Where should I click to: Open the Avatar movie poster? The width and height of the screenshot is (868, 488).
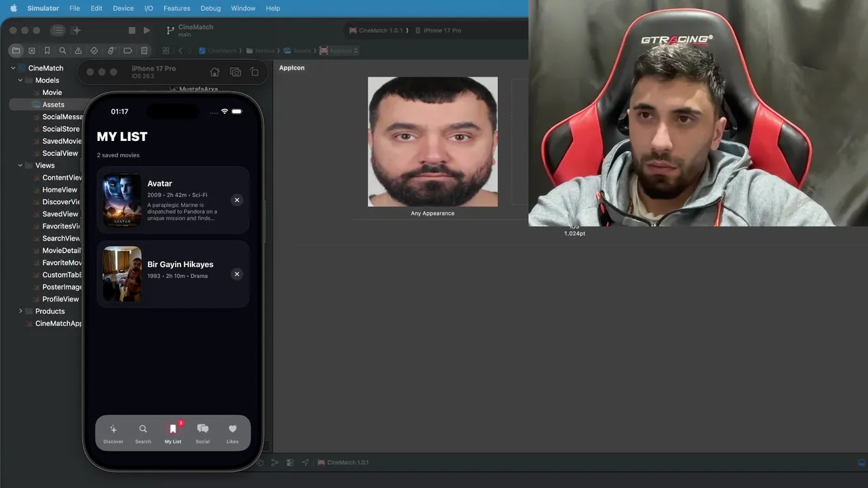tap(122, 200)
